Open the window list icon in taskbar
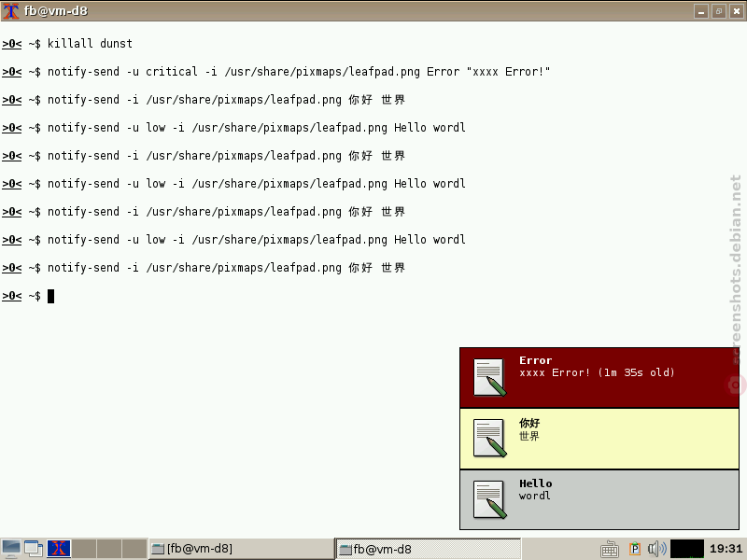The width and height of the screenshot is (747, 560). (34, 549)
